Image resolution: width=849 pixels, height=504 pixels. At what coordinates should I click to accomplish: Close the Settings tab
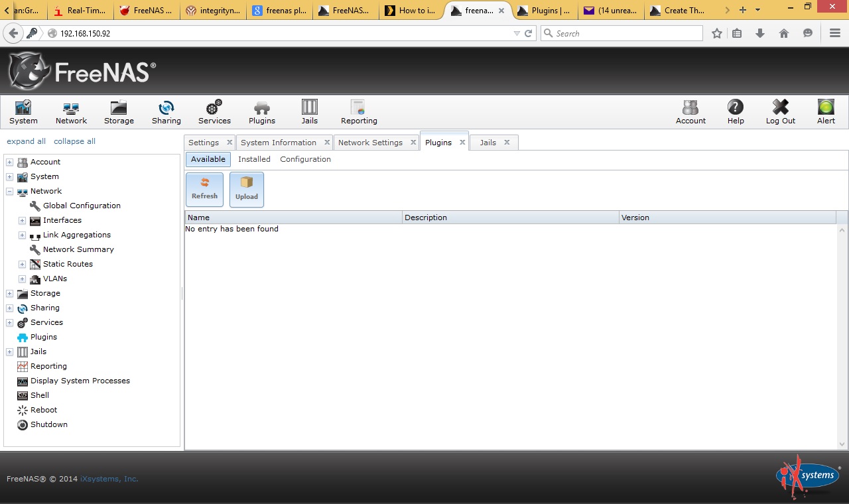(x=229, y=143)
